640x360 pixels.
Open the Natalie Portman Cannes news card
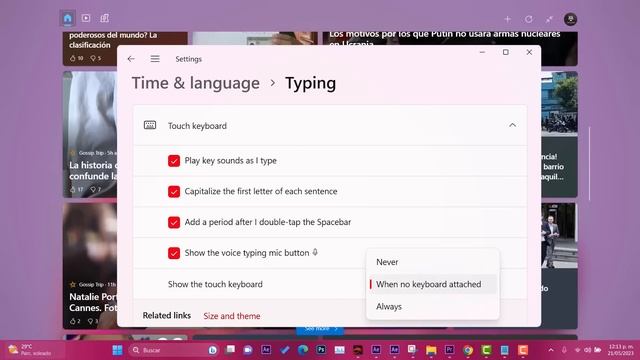pos(90,265)
